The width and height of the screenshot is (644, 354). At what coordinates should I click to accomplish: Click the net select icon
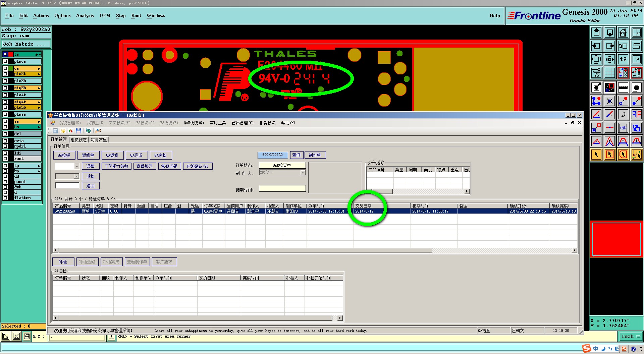(636, 155)
